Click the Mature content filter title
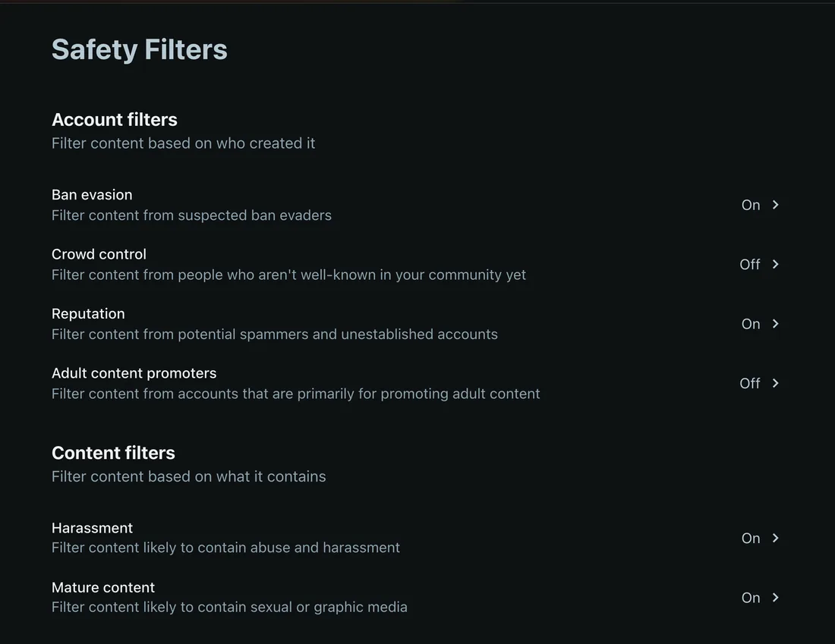 point(103,588)
